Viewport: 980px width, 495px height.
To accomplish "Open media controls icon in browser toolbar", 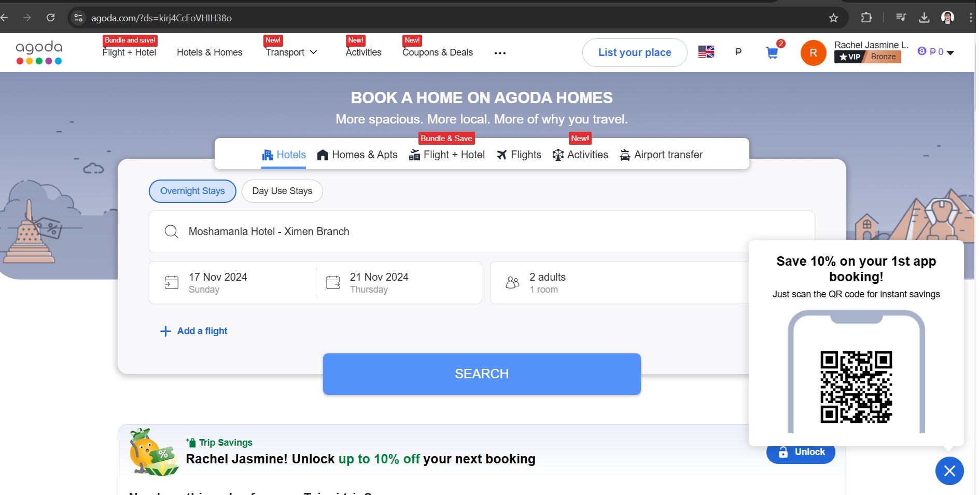I will click(901, 18).
